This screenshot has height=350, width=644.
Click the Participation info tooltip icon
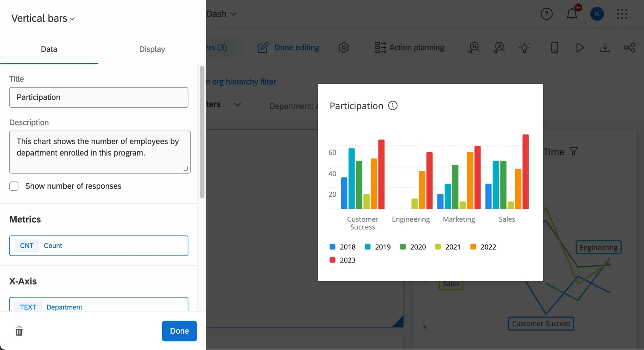click(x=393, y=106)
